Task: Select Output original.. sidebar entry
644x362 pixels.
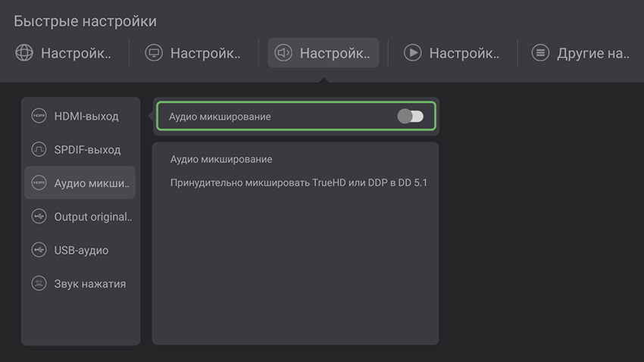Action: click(92, 217)
